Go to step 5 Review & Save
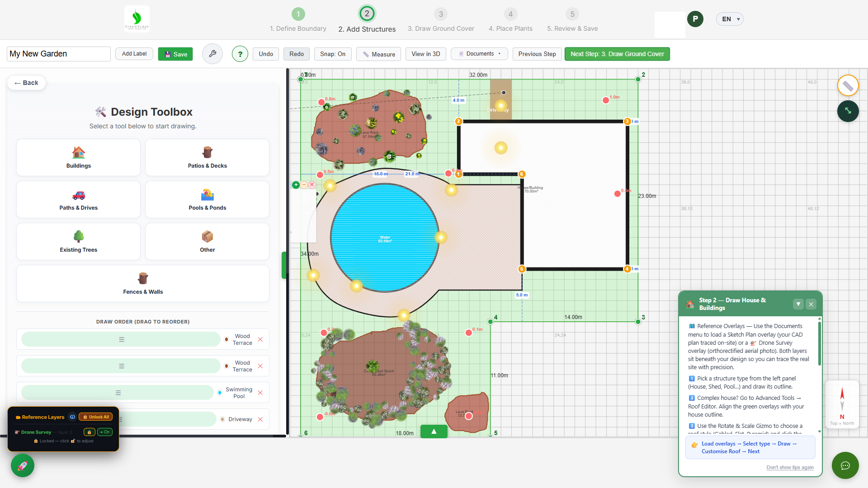 pos(572,20)
